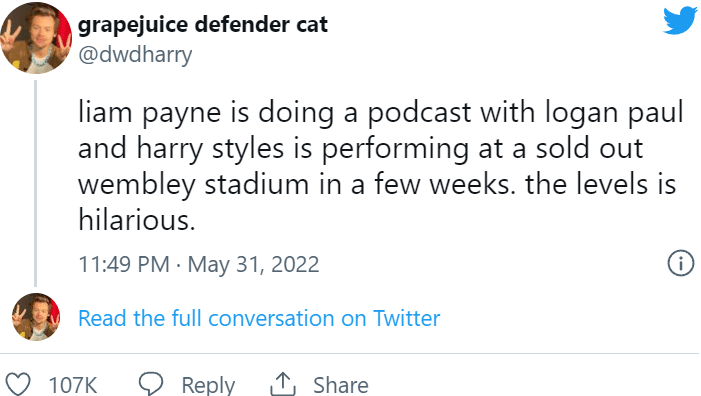701x396 pixels.
Task: Like the tweet with the heart icon
Action: click(17, 384)
